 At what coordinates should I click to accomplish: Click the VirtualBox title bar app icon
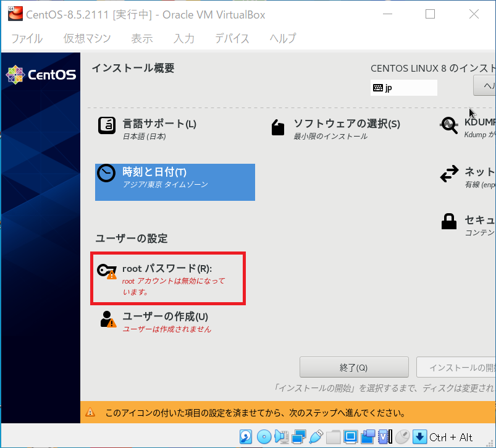point(15,14)
